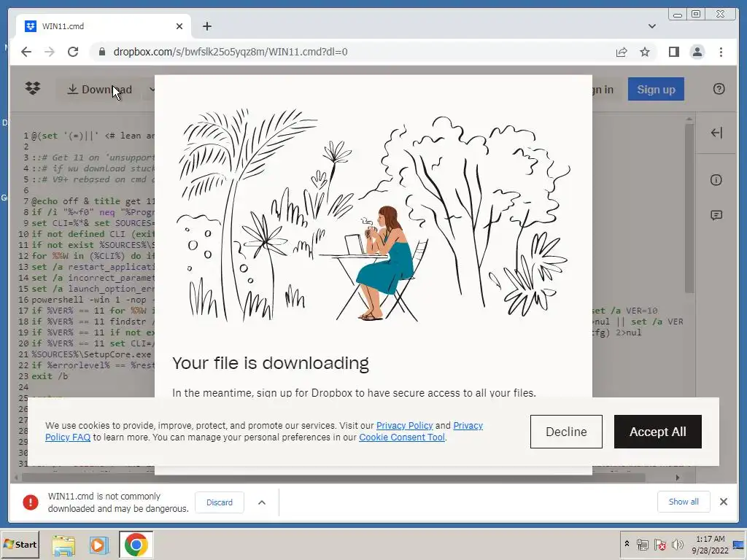Collapse the right sidebar arrow icon
This screenshot has width=747, height=560.
tap(716, 133)
